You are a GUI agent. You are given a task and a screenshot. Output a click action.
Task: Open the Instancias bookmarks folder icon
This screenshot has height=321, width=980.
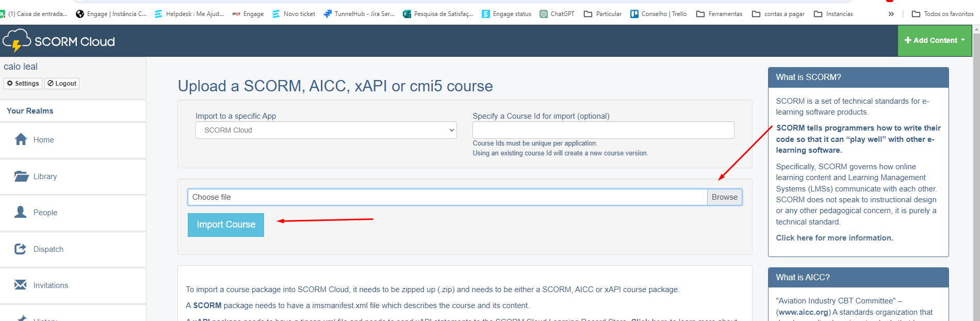[818, 14]
